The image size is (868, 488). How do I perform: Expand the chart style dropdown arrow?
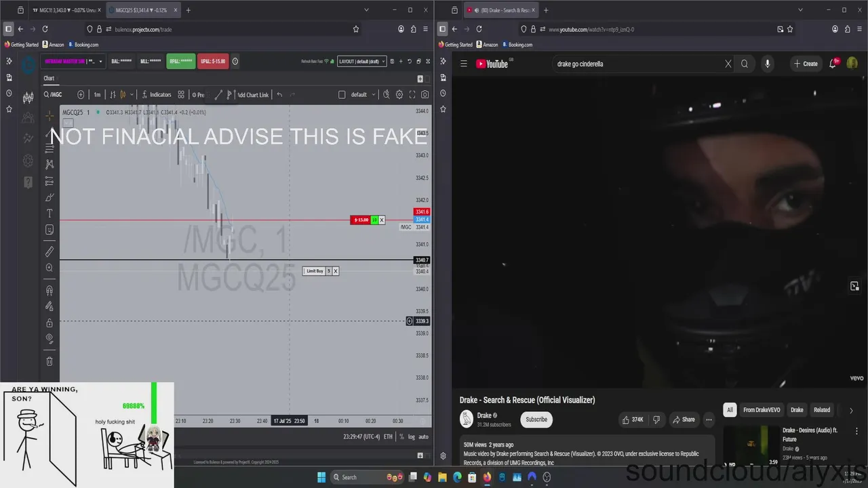click(x=132, y=95)
